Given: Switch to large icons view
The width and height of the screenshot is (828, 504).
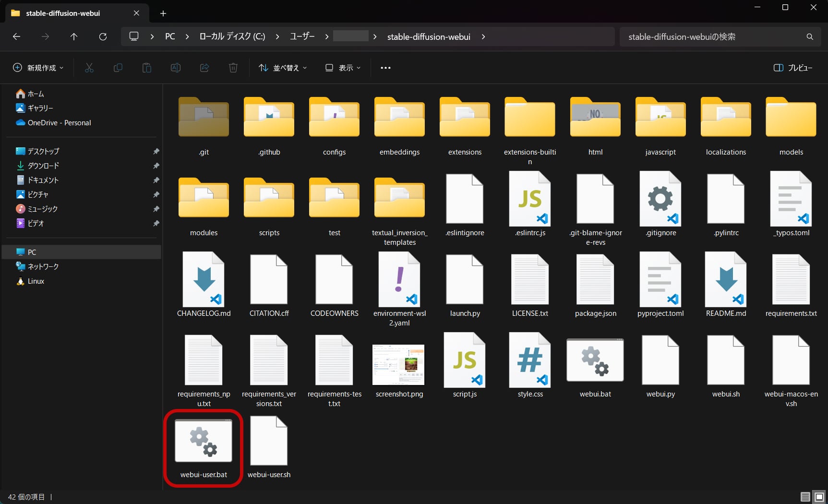Looking at the screenshot, I should pyautogui.click(x=819, y=497).
